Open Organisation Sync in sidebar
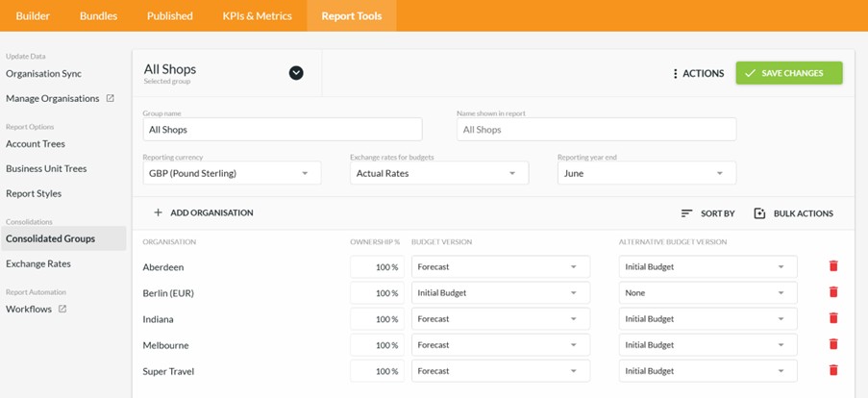Viewport: 868px width, 398px height. click(43, 74)
